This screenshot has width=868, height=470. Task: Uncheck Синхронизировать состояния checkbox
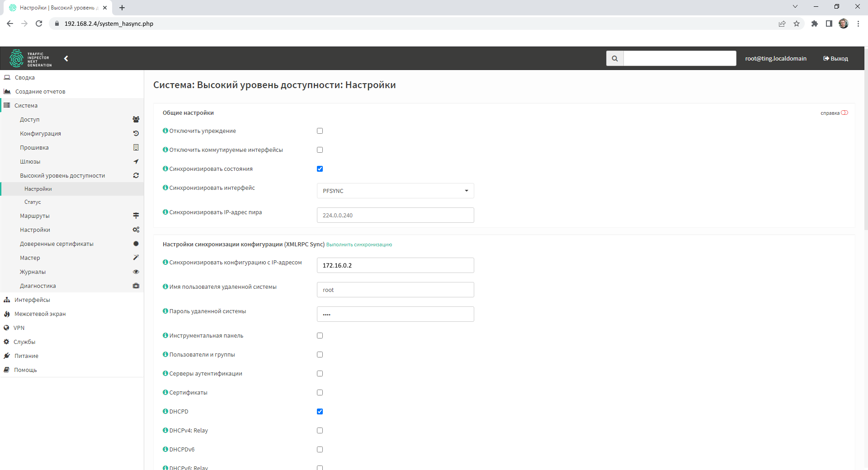320,169
